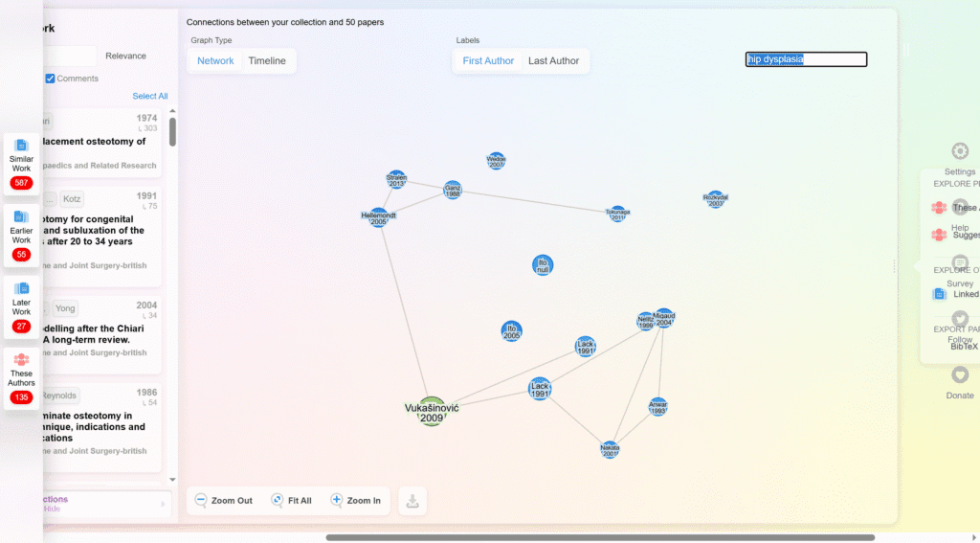Click the Select All link

[150, 96]
